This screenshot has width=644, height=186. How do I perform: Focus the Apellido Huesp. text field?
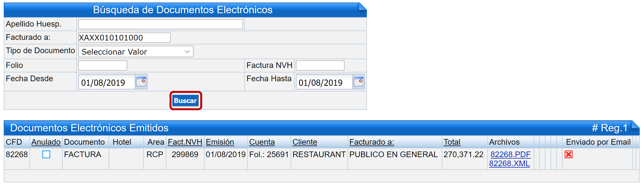coord(161,24)
